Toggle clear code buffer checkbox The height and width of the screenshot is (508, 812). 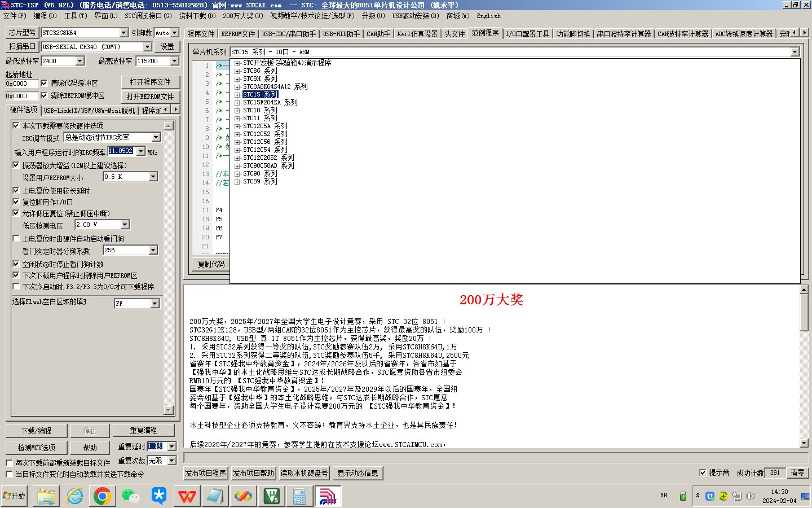click(44, 83)
